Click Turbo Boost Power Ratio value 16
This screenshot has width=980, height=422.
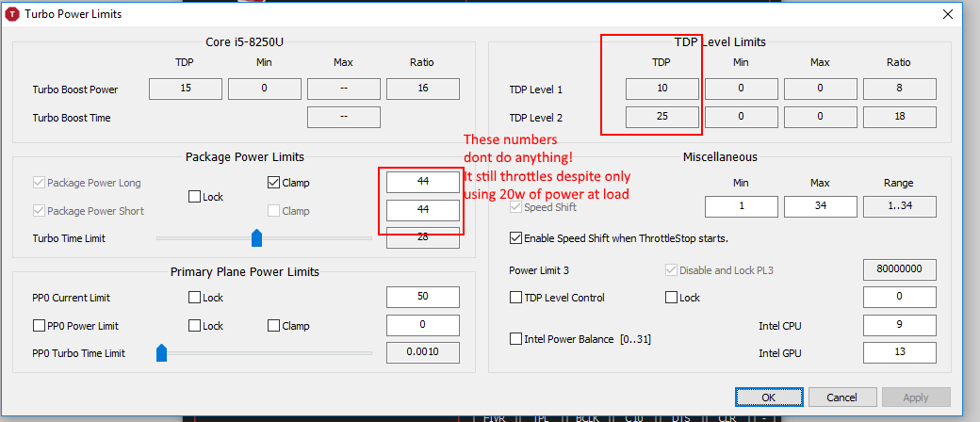click(423, 89)
